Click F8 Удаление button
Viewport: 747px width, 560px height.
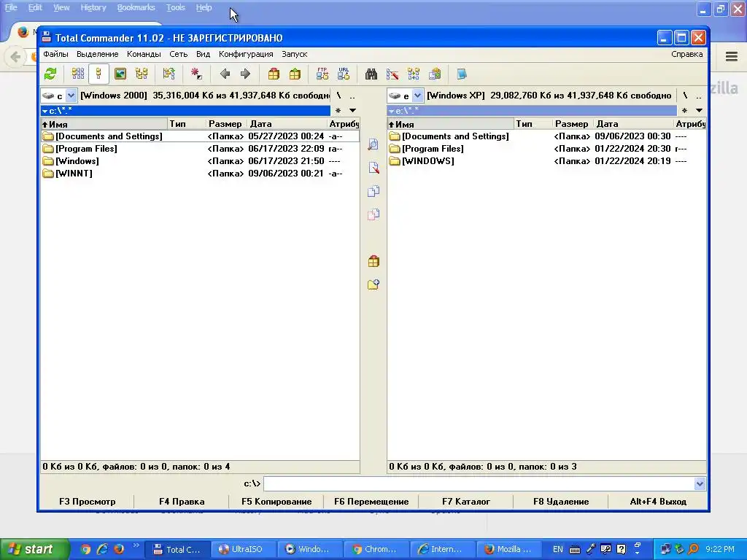[561, 502]
